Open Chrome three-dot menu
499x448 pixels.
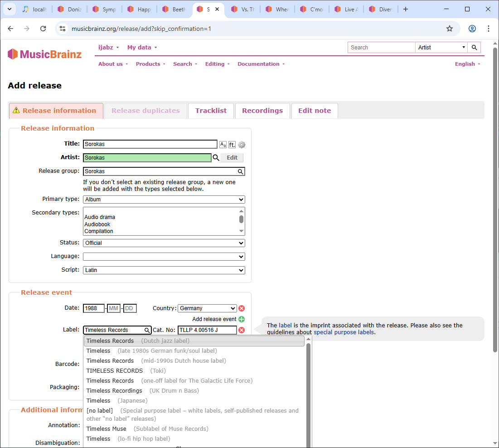click(489, 29)
